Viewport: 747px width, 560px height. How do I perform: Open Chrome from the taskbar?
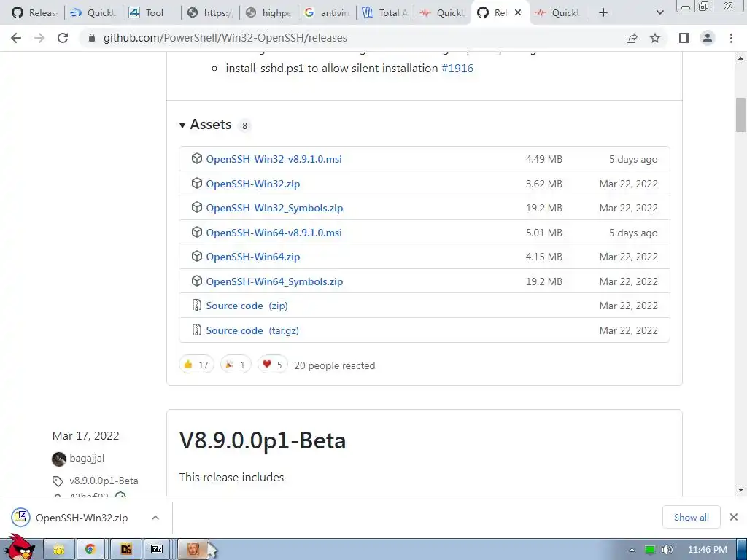point(90,550)
